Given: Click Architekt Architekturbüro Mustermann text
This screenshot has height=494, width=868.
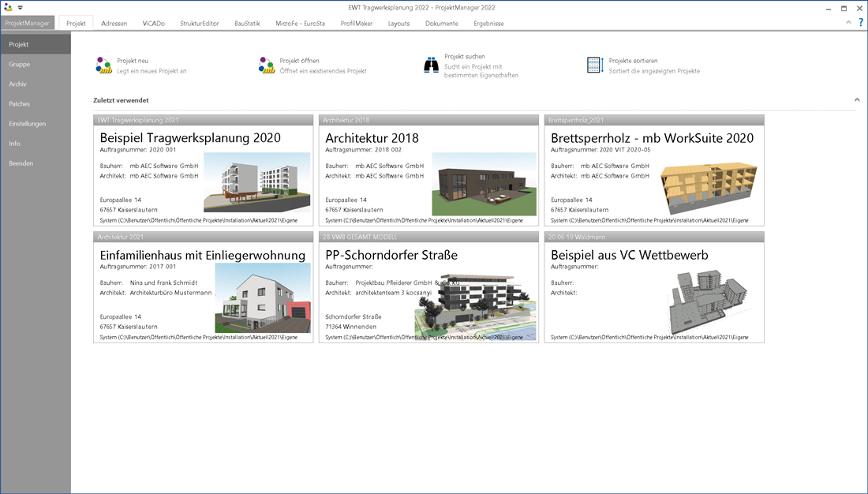Looking at the screenshot, I should tap(155, 293).
